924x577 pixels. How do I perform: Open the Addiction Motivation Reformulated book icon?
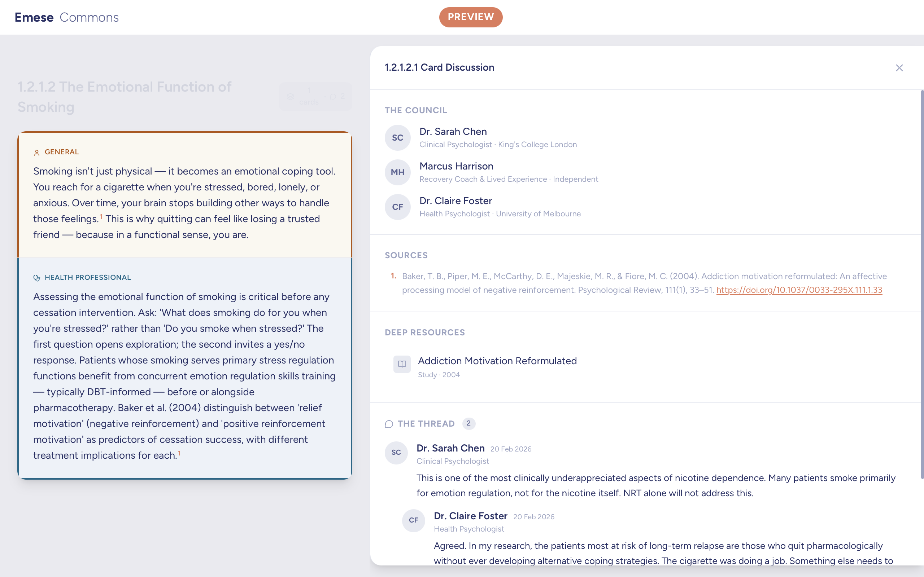pos(401,365)
